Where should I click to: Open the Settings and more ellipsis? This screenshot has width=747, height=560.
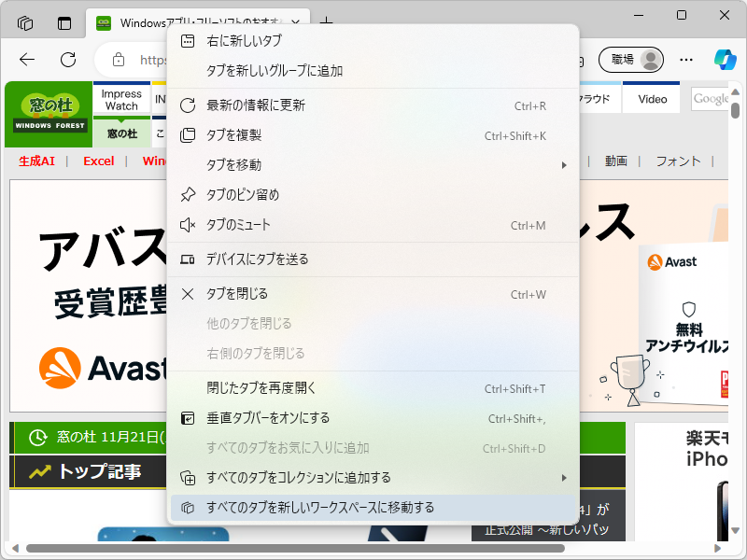[x=686, y=60]
